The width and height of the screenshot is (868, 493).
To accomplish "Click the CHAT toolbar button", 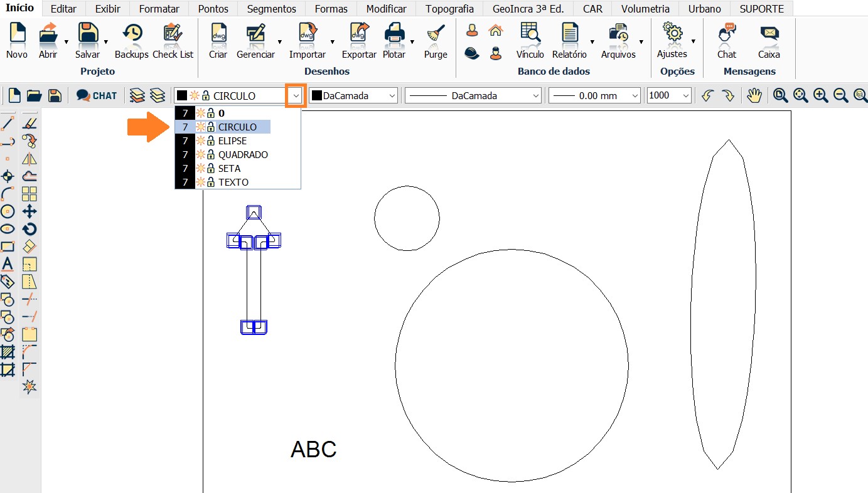I will [x=97, y=95].
